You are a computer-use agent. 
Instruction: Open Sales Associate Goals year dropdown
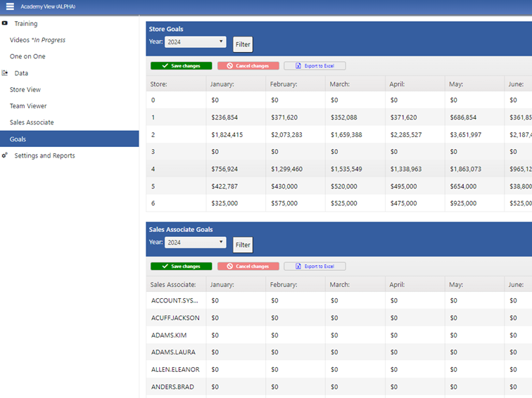(x=196, y=243)
